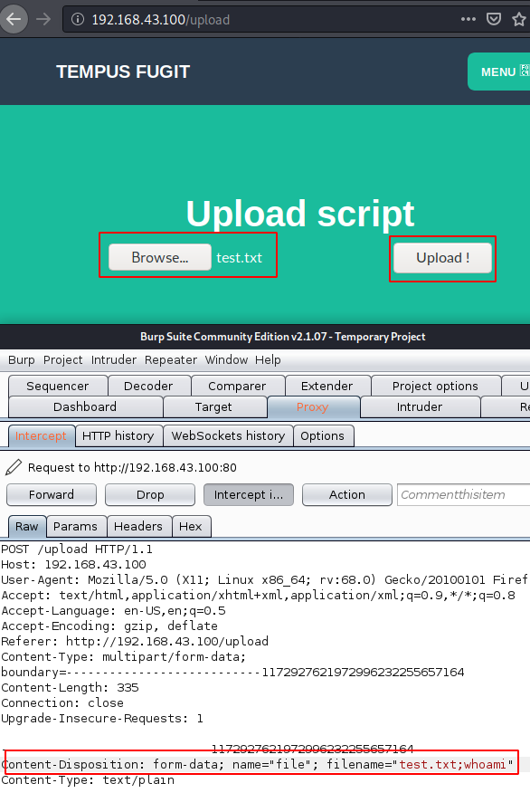Focus the URL bar showing 192.168.43.100/upload
The height and width of the screenshot is (812, 530).
point(259,20)
